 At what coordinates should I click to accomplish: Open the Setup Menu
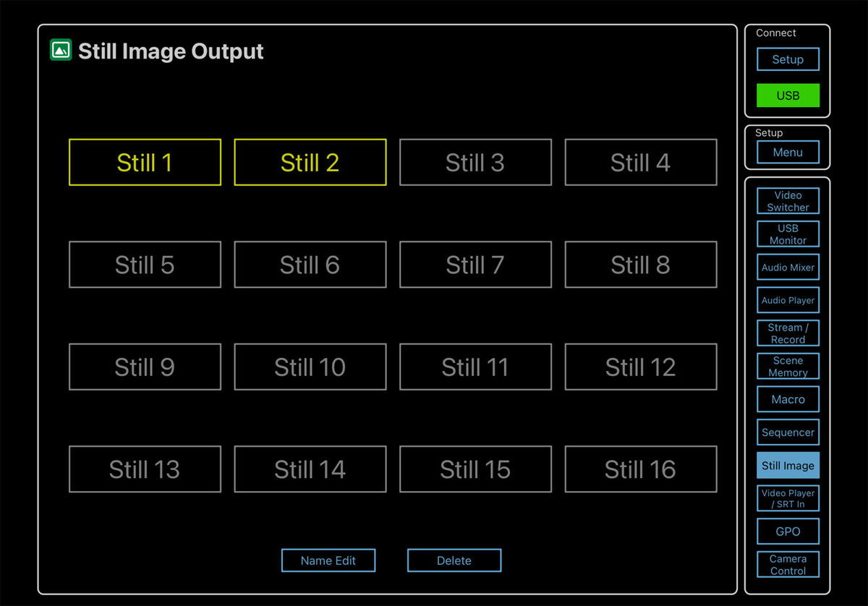point(788,153)
